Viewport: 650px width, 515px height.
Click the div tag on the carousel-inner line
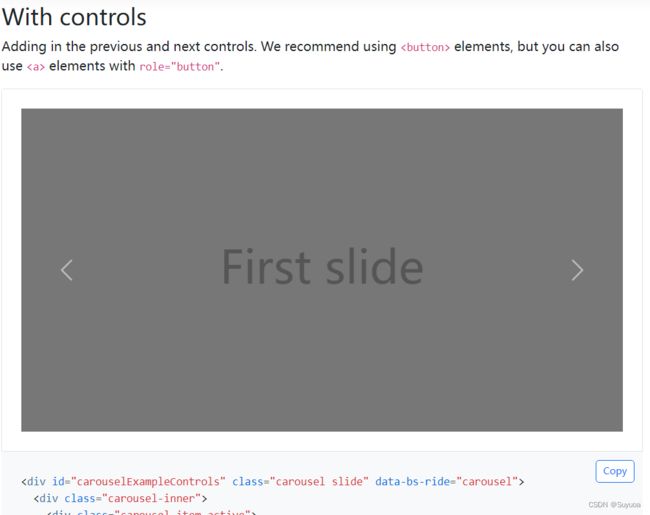tap(46, 498)
